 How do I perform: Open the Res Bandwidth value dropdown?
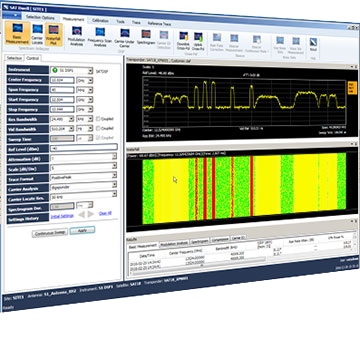tap(71, 119)
